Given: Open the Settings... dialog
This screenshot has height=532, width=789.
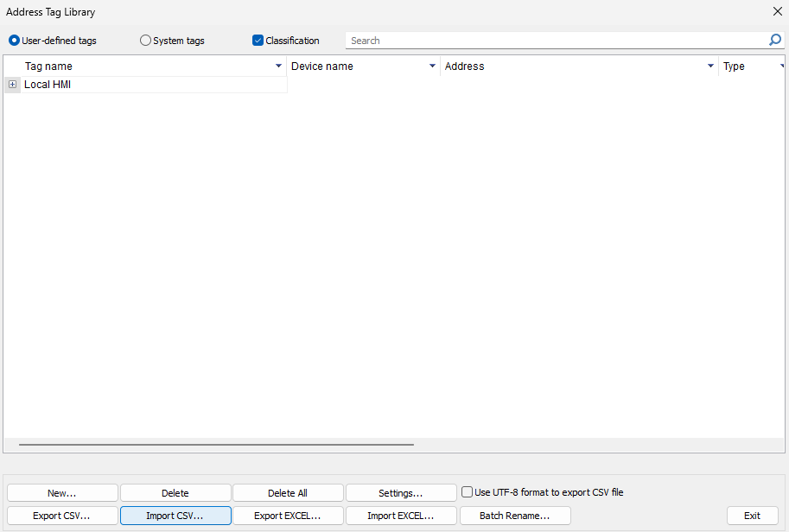Looking at the screenshot, I should tap(401, 493).
